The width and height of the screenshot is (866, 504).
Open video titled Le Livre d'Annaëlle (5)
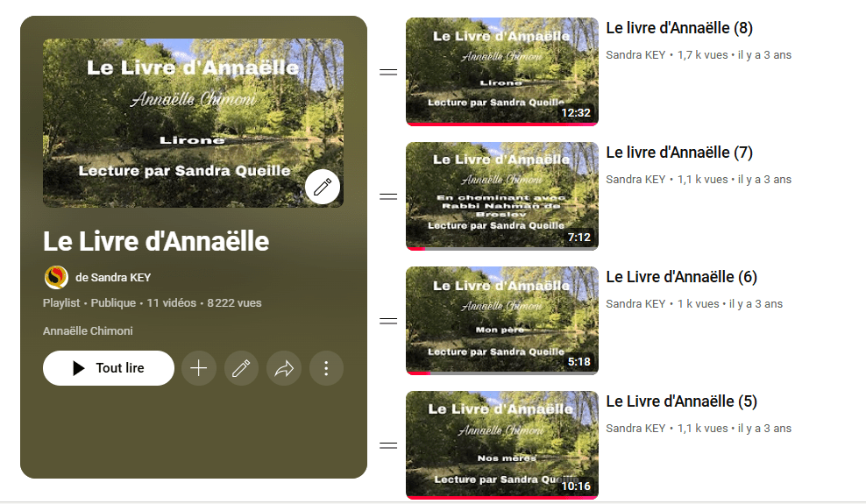(682, 401)
